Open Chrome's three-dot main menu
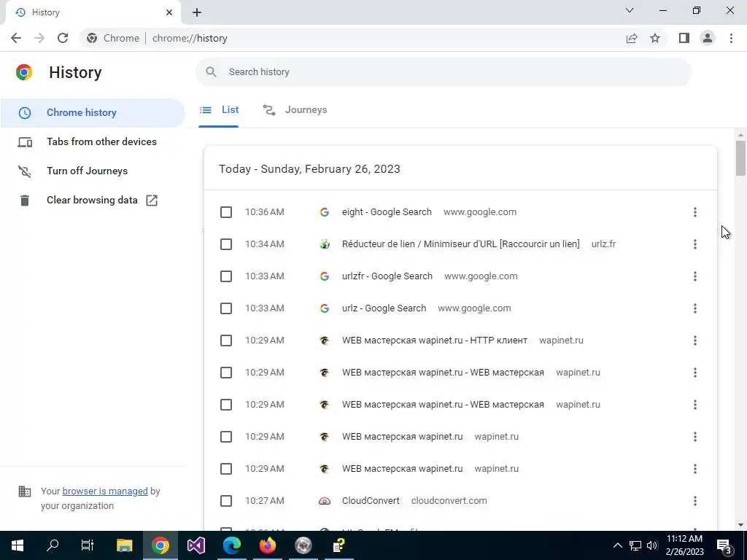747x560 pixels. (731, 38)
